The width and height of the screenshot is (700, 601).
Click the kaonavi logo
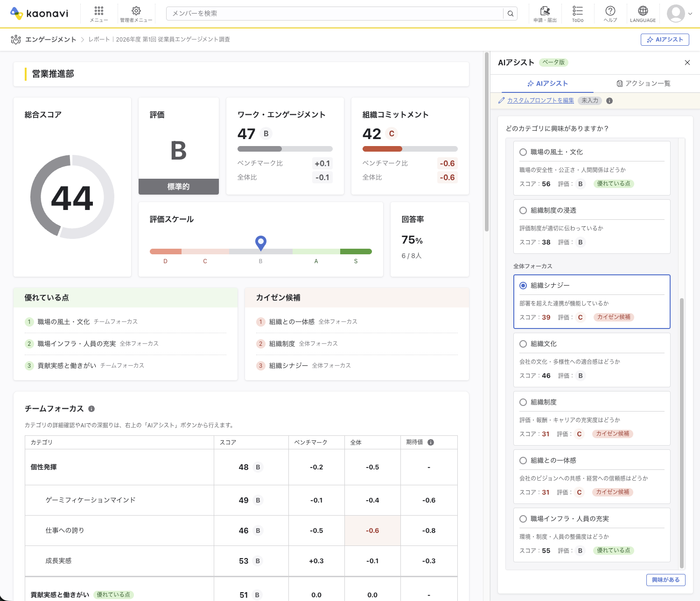click(39, 14)
